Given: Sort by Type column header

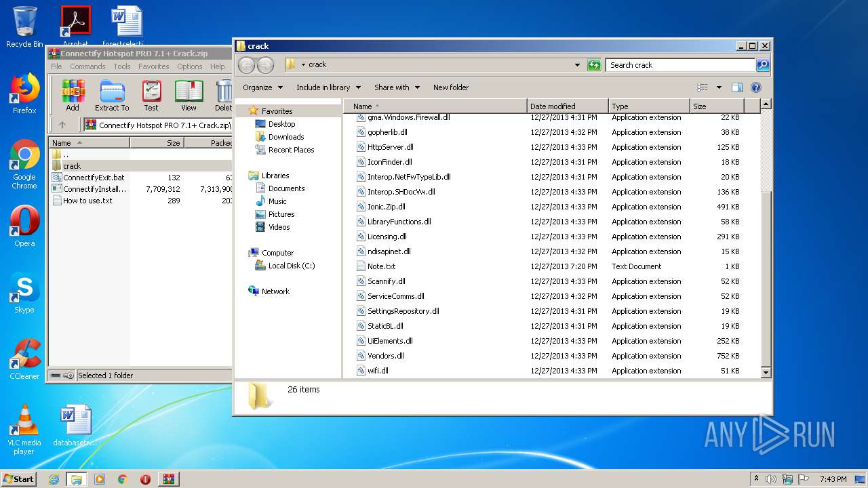Looking at the screenshot, I should pos(649,106).
